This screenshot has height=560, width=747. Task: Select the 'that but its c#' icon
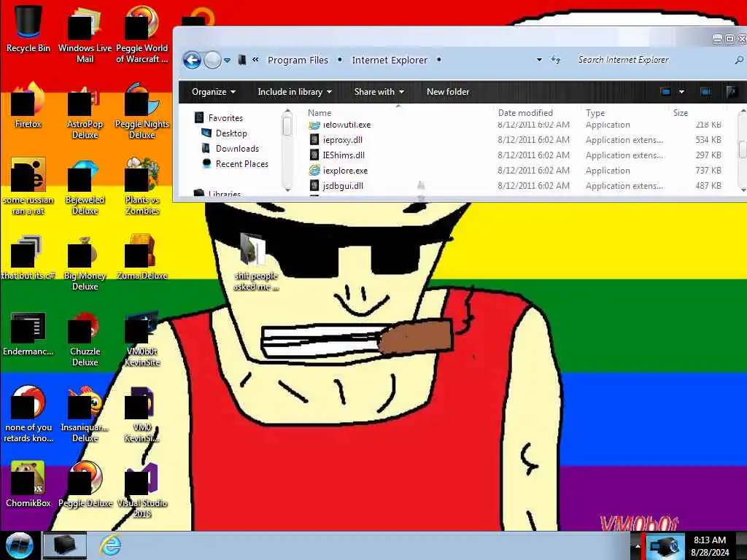[x=28, y=256]
